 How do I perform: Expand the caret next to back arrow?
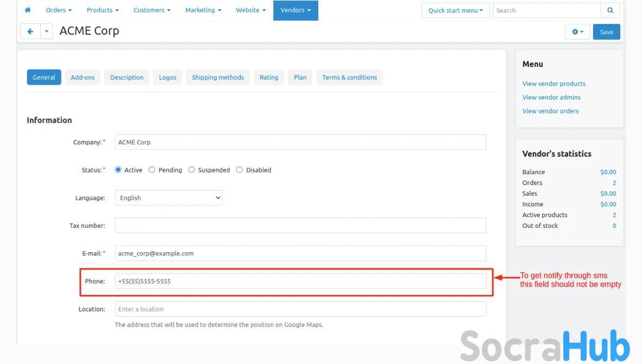(x=47, y=31)
